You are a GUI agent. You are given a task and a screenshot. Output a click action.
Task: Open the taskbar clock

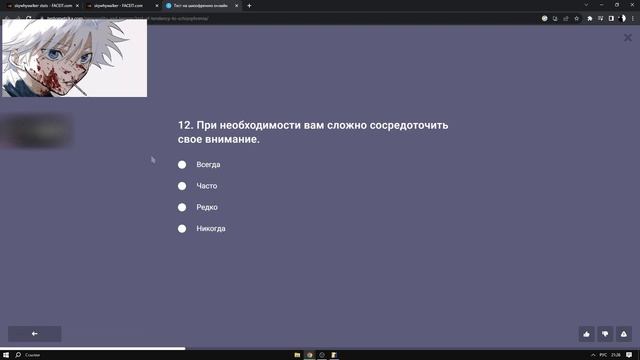pyautogui.click(x=616, y=355)
